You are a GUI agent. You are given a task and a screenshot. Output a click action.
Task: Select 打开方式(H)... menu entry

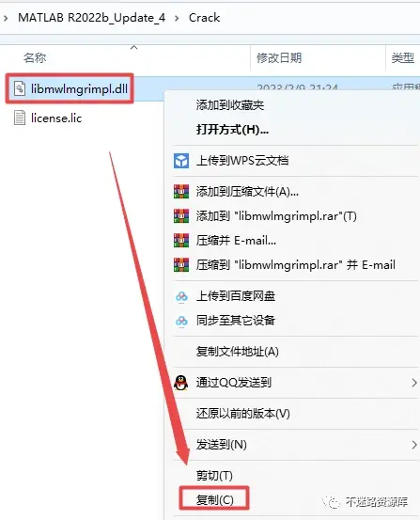point(232,130)
